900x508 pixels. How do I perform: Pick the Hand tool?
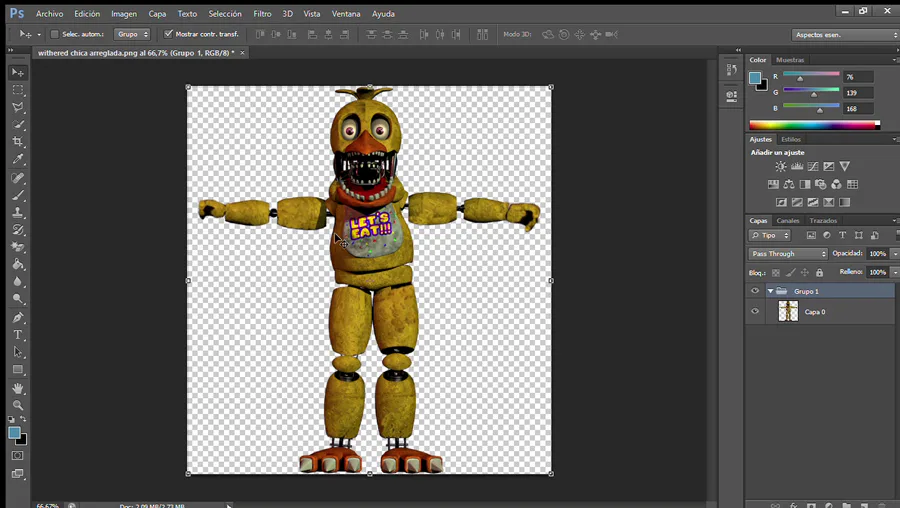tap(18, 388)
